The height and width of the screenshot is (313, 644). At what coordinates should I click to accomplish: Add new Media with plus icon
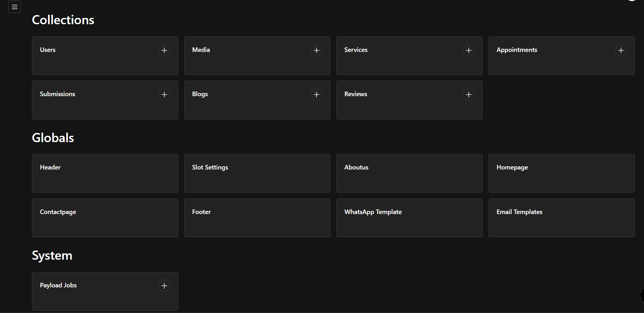pos(316,50)
